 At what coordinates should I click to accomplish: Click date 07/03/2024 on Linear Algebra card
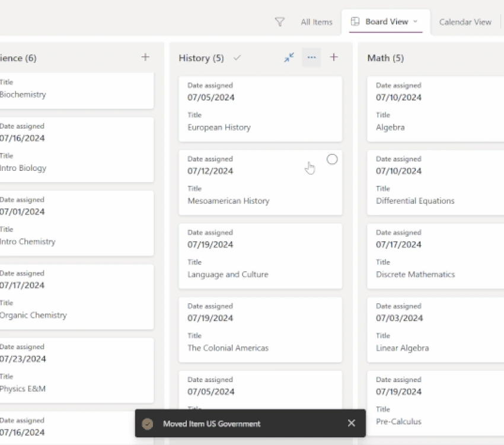click(x=399, y=318)
